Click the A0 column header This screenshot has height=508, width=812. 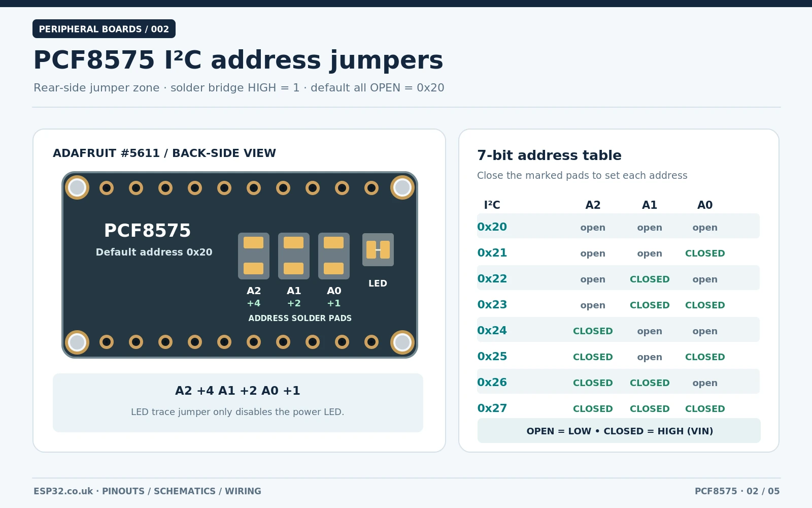pyautogui.click(x=705, y=205)
